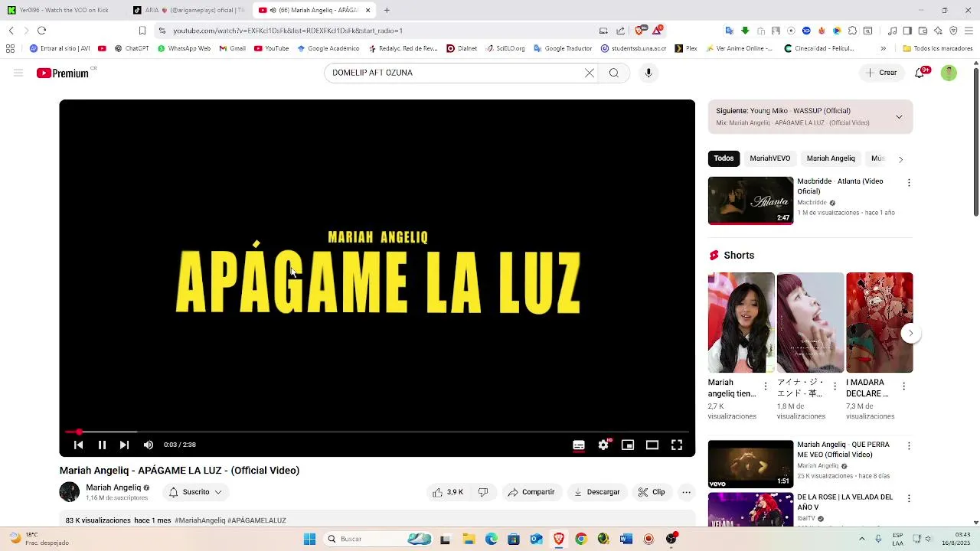Open more actions menu below video
This screenshot has height=551, width=980.
tap(686, 492)
